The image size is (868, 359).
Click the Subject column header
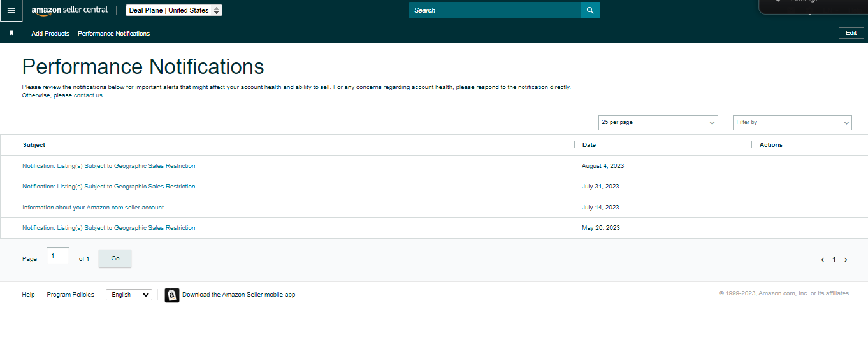coord(34,145)
